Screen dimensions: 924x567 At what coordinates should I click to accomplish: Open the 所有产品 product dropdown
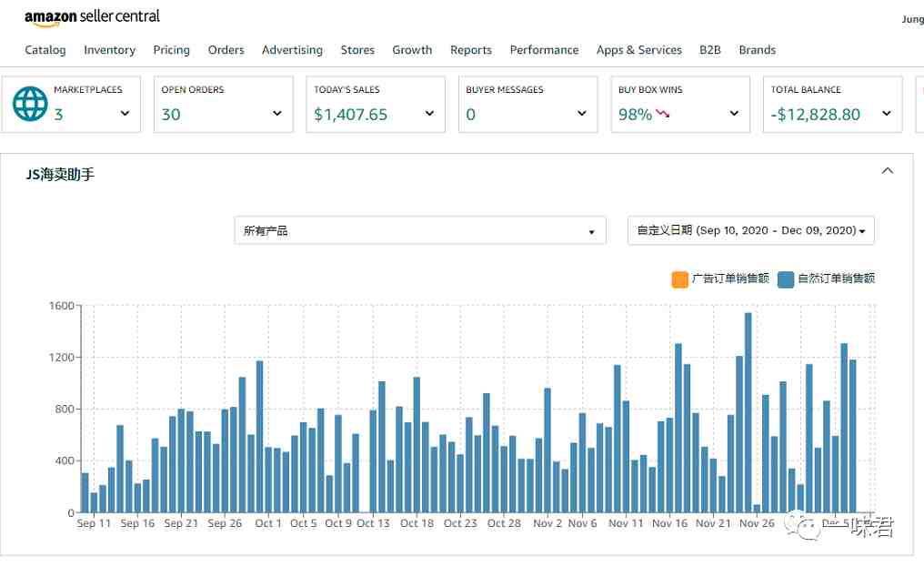point(420,230)
